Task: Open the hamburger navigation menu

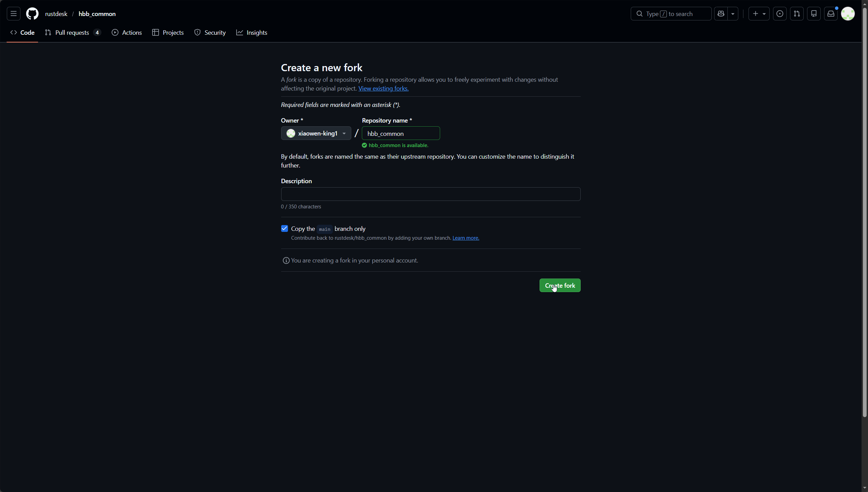Action: (14, 14)
